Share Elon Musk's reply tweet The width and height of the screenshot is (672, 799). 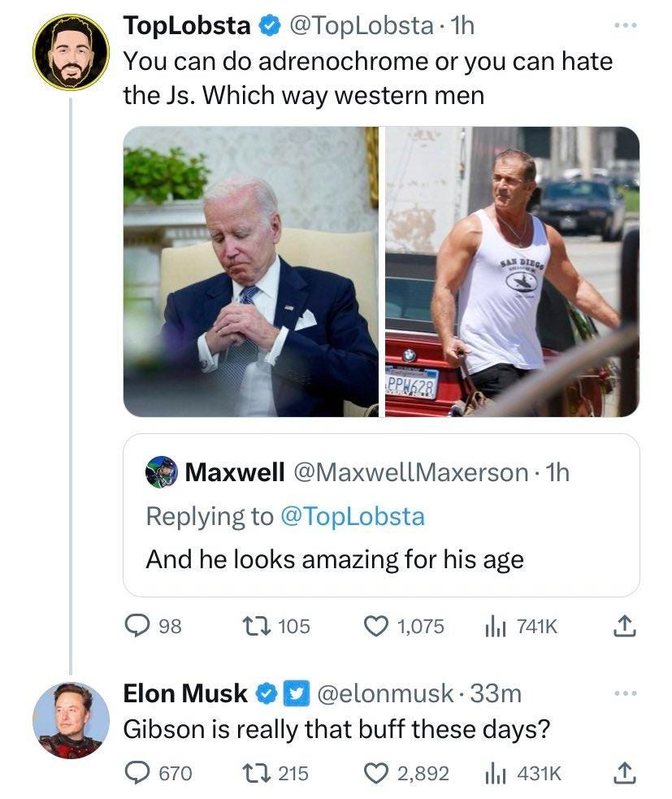pos(625,773)
